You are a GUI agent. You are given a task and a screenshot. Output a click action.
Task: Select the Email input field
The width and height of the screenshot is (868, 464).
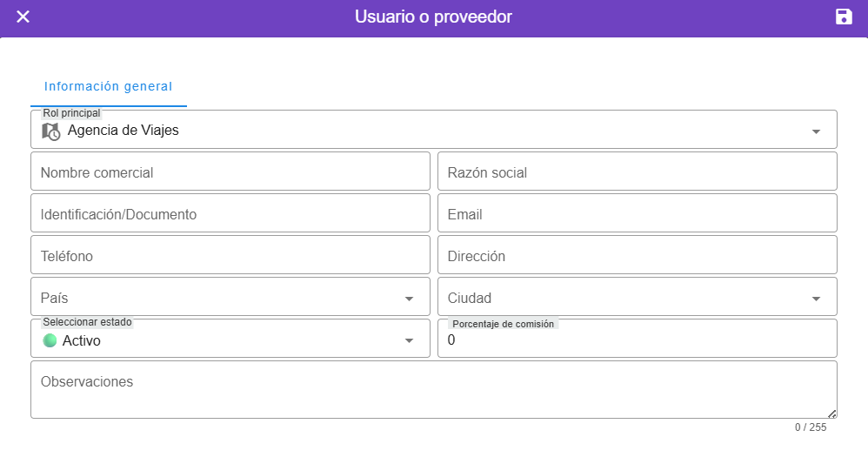pos(637,214)
